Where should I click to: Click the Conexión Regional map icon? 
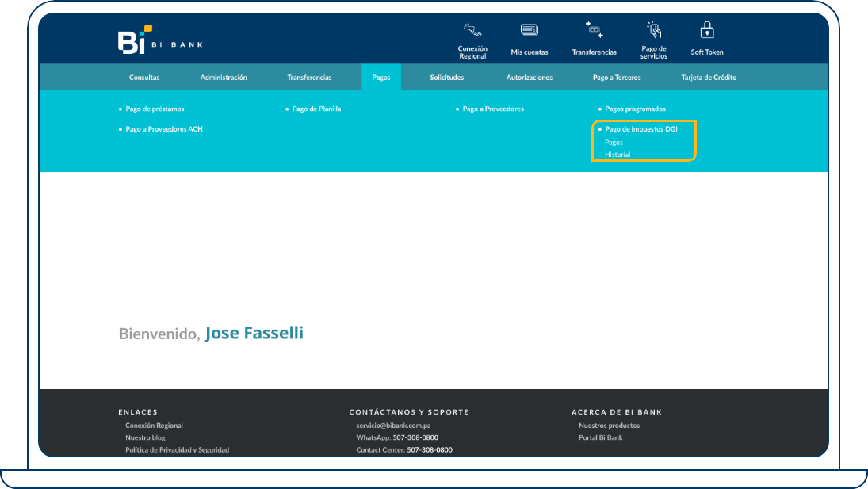(x=472, y=31)
